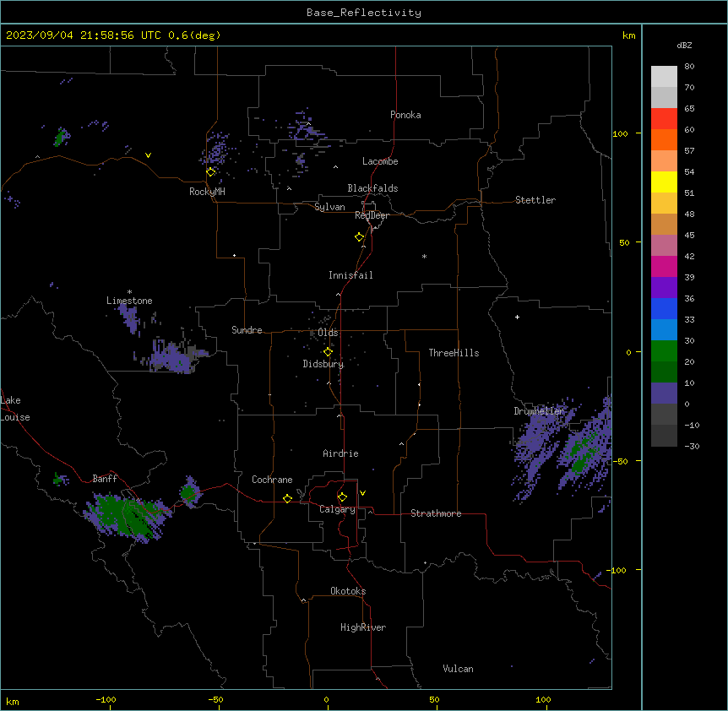Click the Drumheller label
This screenshot has width=728, height=711.
coord(539,411)
